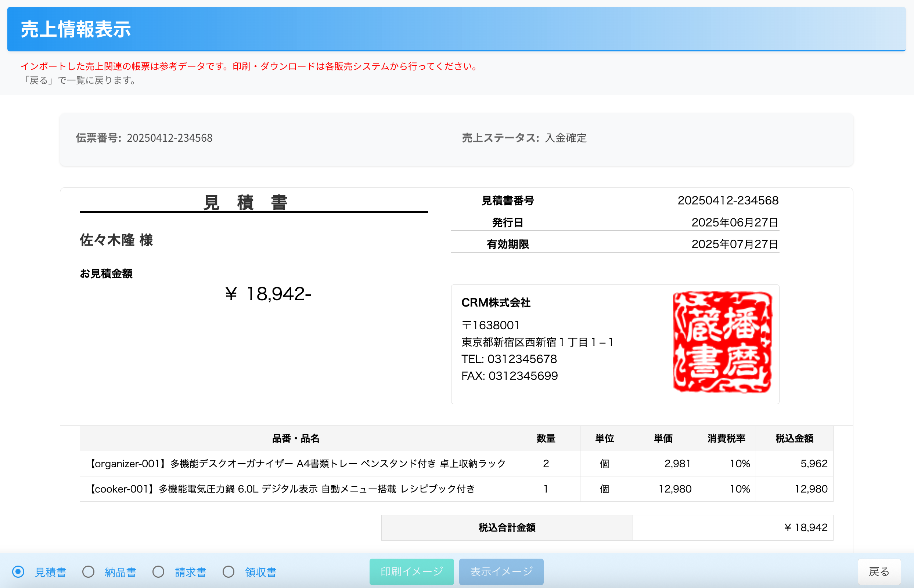Click the customer name 佐々木隆 様

click(116, 240)
